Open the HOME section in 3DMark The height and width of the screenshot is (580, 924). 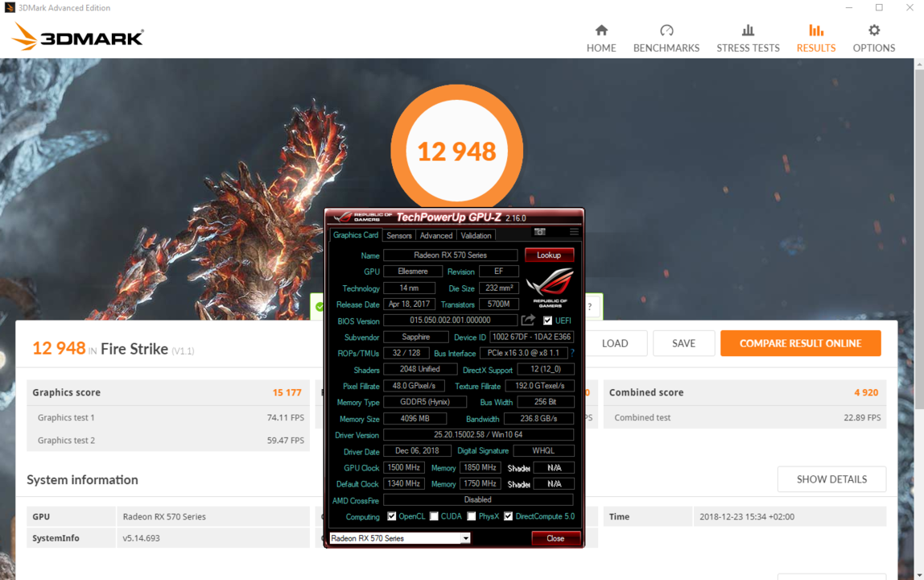click(601, 39)
